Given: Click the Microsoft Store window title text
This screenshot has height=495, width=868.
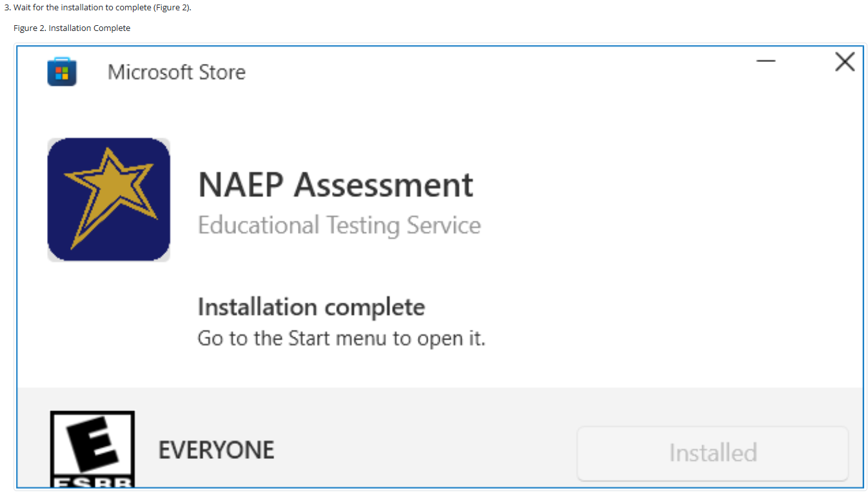Looking at the screenshot, I should pyautogui.click(x=176, y=72).
